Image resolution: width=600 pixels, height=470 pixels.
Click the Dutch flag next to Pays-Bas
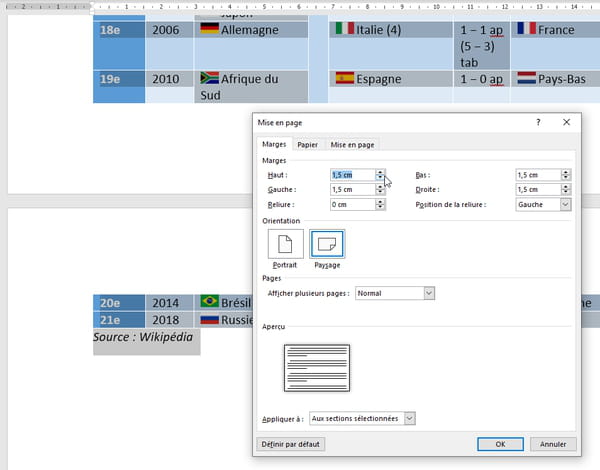pyautogui.click(x=527, y=78)
